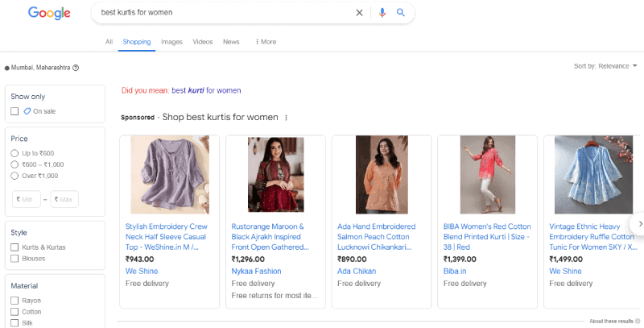Click the Google logo
Viewport: 644px width, 328px height.
point(49,13)
